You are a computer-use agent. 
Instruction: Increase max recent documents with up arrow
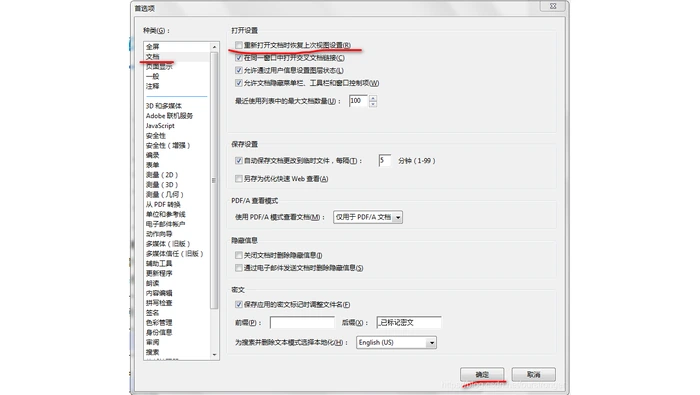click(373, 98)
